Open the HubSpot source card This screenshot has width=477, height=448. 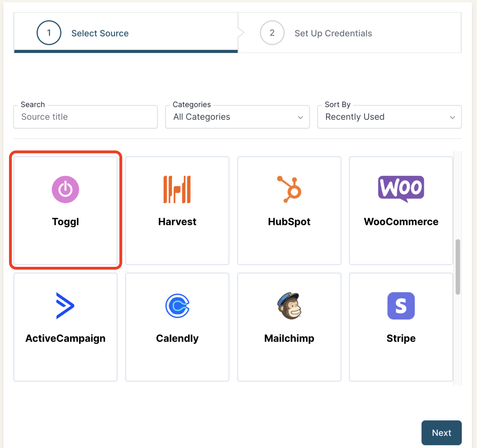(x=289, y=210)
